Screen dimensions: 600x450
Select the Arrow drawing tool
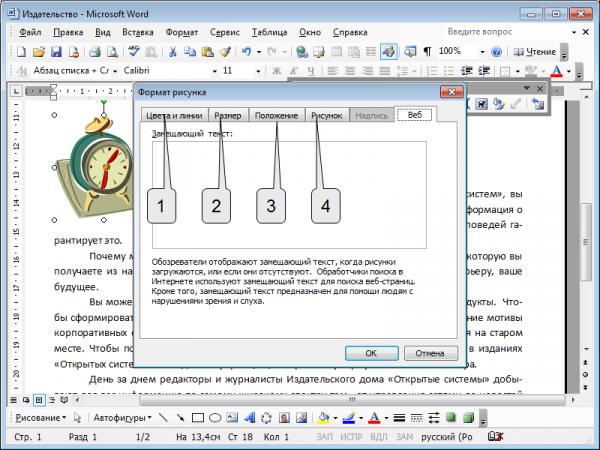coord(180,417)
